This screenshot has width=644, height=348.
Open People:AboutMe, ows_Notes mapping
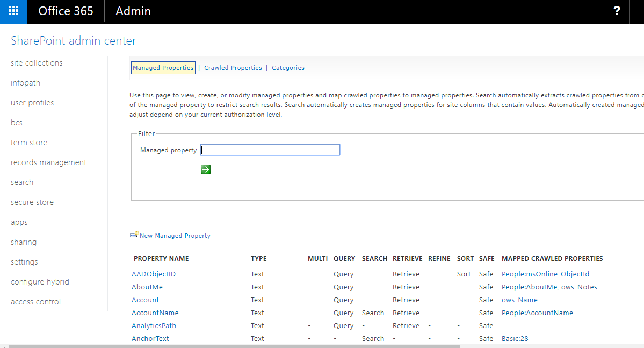coord(549,287)
